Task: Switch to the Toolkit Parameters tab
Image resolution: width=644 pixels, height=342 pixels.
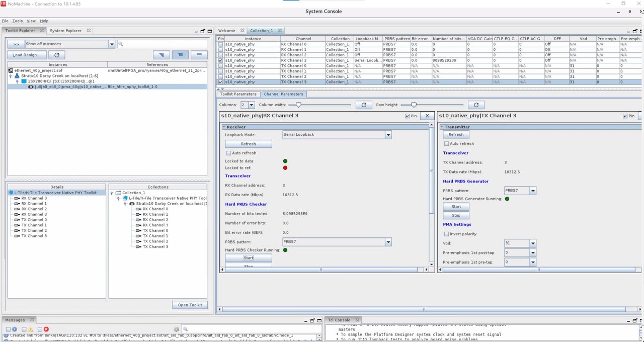Action: 238,94
